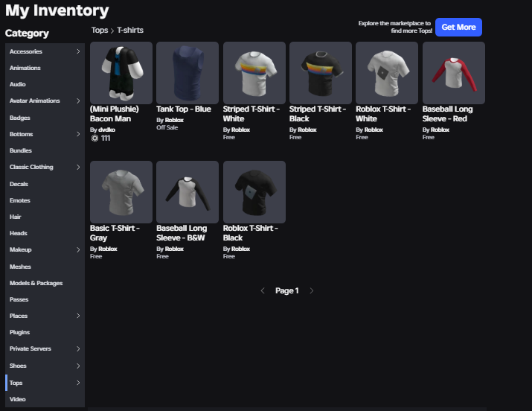The width and height of the screenshot is (532, 411).
Task: Expand the Avatar Animations chevron
Action: [78, 101]
